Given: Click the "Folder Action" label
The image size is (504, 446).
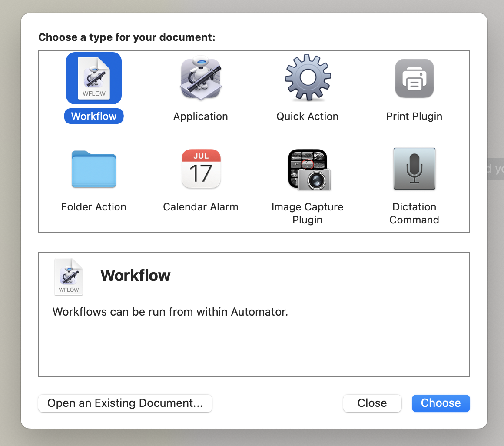Looking at the screenshot, I should [x=94, y=207].
